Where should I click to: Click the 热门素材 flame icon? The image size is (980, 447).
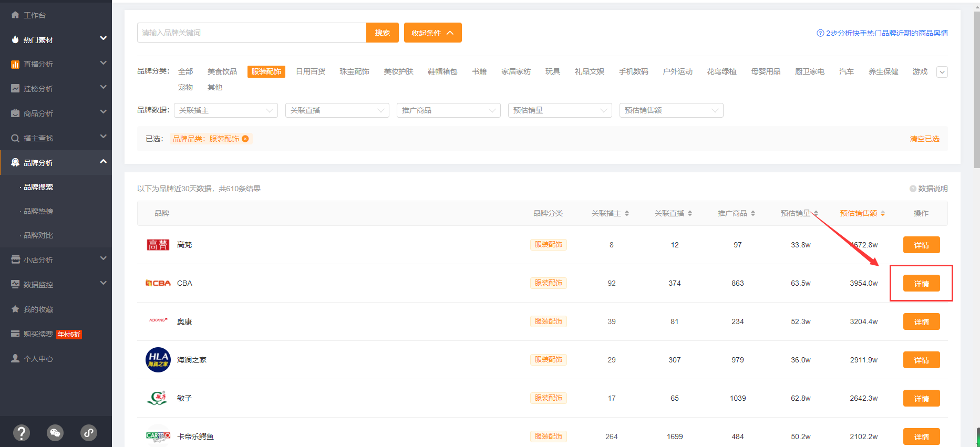pyautogui.click(x=15, y=40)
